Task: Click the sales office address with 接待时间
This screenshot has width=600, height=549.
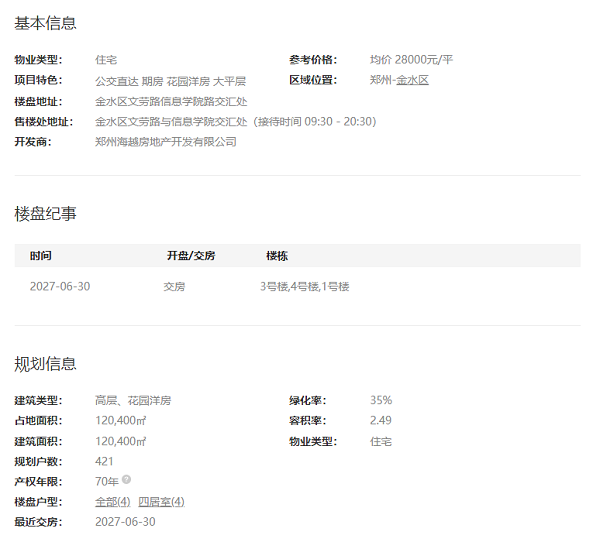Action: coord(235,122)
